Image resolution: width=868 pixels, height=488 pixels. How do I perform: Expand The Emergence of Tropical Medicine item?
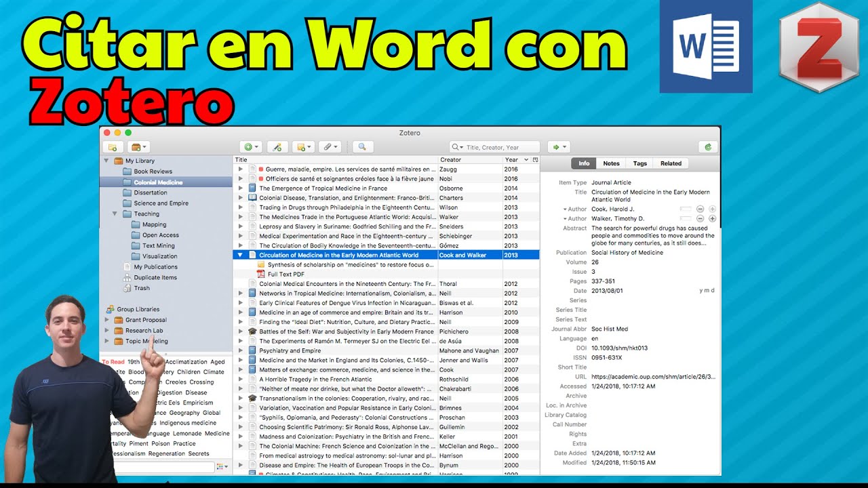240,188
